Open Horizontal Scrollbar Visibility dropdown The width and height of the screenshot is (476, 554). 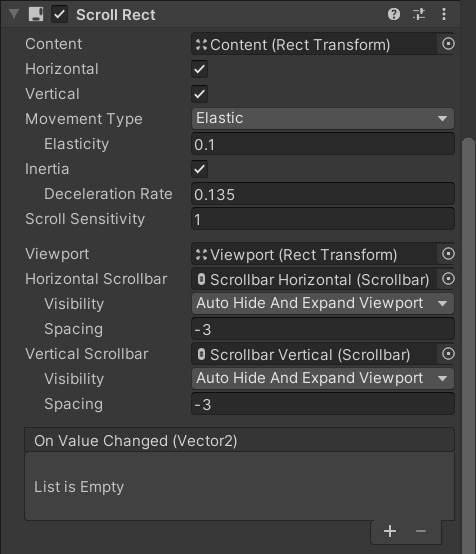(x=323, y=303)
